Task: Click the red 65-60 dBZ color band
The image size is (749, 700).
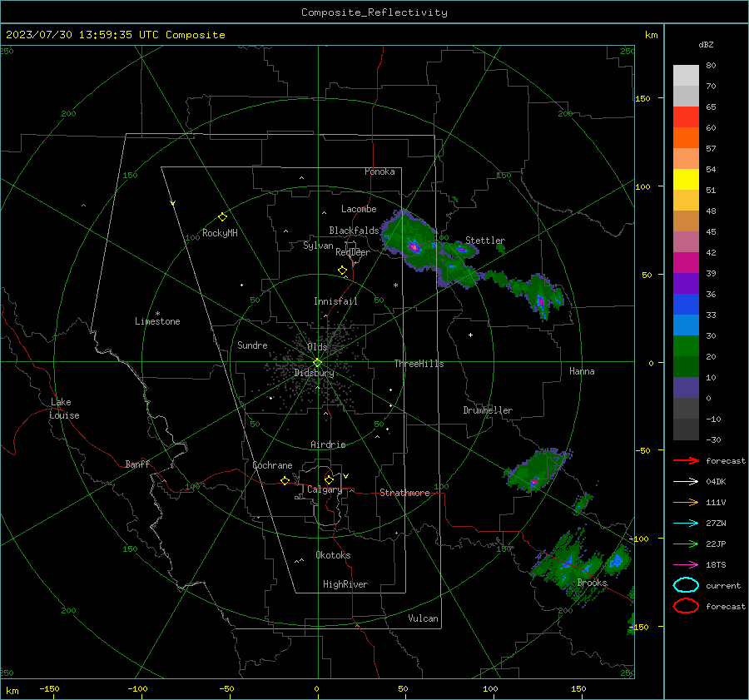Action: tap(686, 117)
